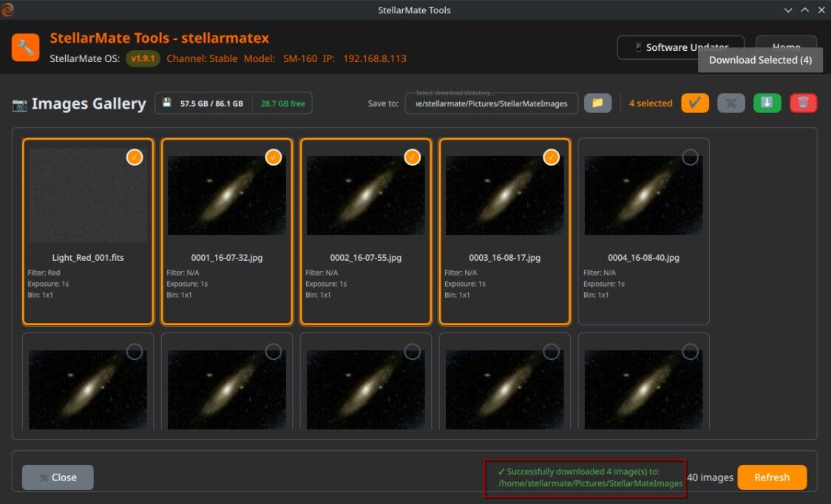Viewport: 831px width, 504px height.
Task: Uncheck the 0002_16-07-55.jpg selection circle
Action: click(x=413, y=157)
